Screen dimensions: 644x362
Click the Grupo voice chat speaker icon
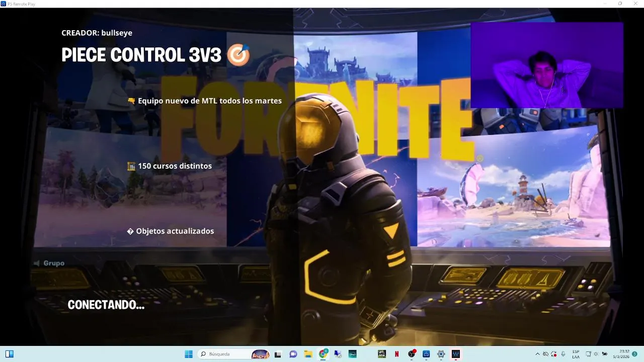click(x=36, y=263)
